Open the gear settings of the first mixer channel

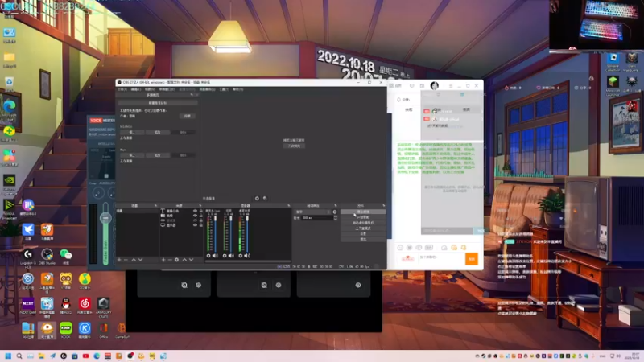pyautogui.click(x=208, y=256)
